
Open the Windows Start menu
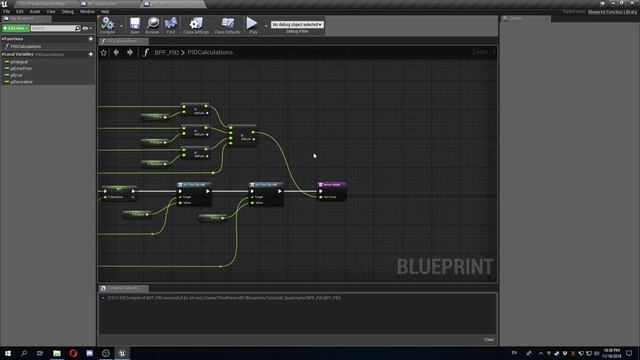pos(8,353)
